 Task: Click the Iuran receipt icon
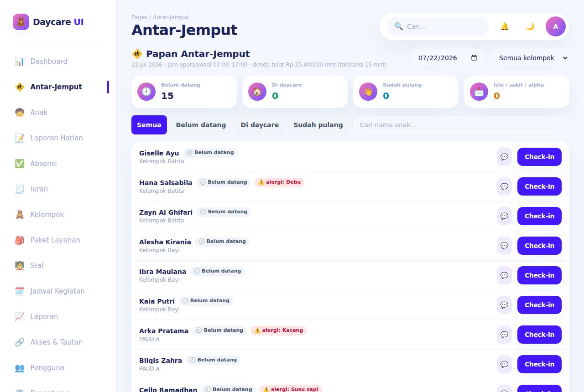point(20,189)
